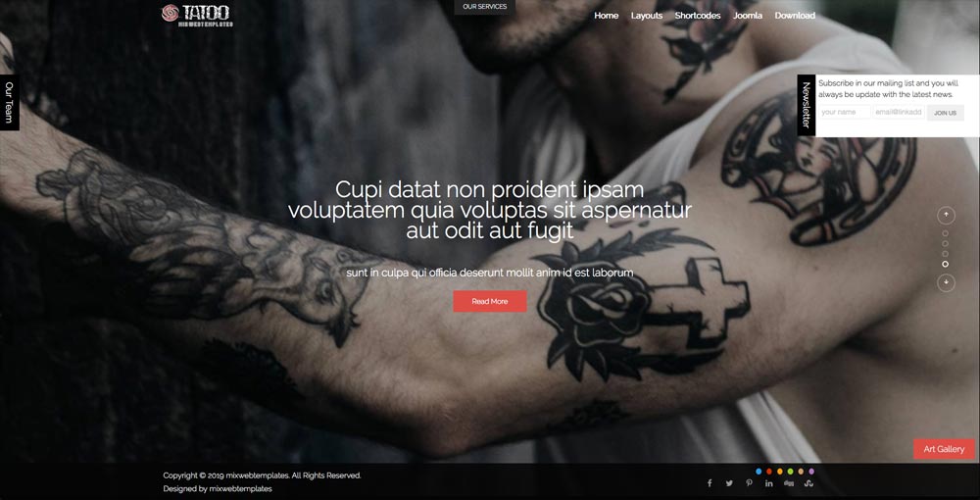Expand the Our Team side panel

click(9, 103)
